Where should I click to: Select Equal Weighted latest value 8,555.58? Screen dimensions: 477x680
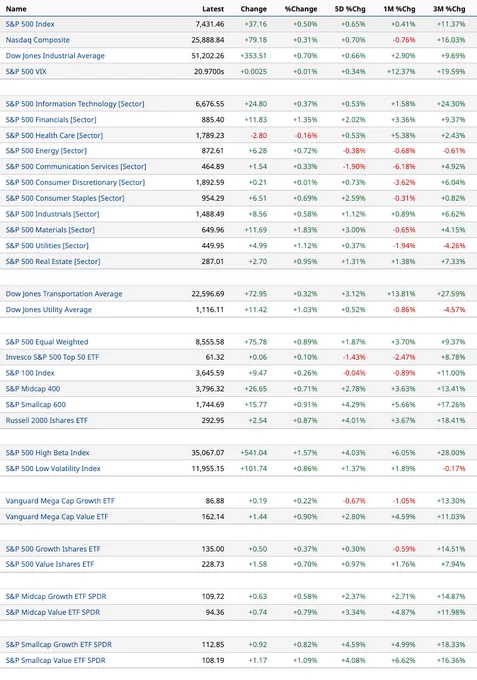click(210, 342)
